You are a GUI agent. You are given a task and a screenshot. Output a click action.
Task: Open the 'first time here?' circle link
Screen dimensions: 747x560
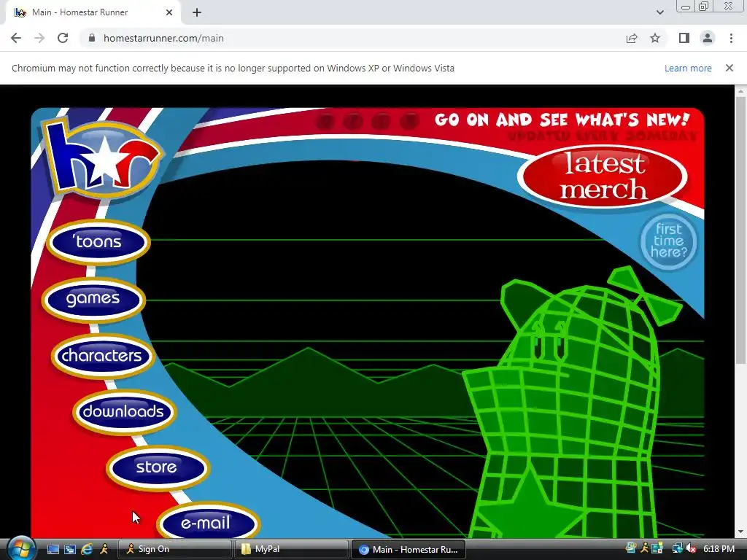tap(668, 242)
